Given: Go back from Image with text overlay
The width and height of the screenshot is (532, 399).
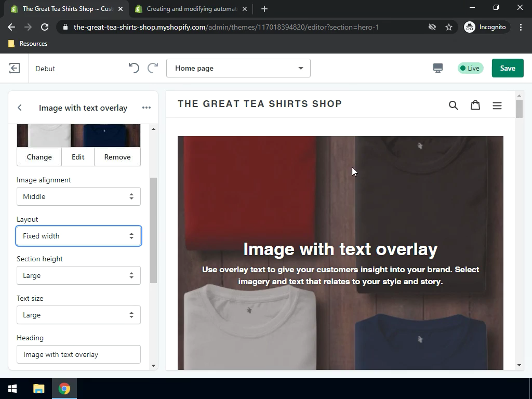Looking at the screenshot, I should [x=20, y=108].
